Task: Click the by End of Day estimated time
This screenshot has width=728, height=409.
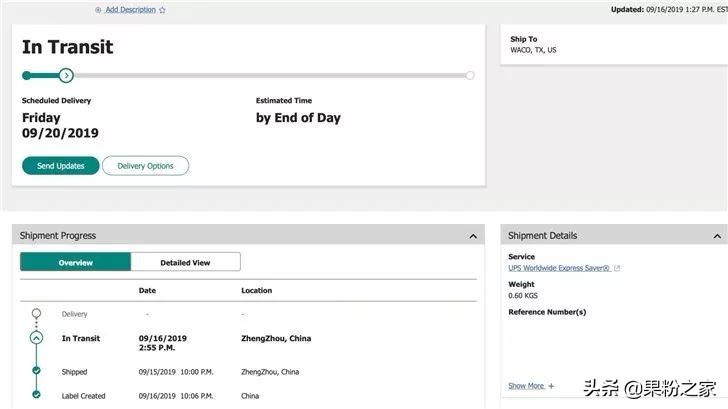Action: point(298,118)
